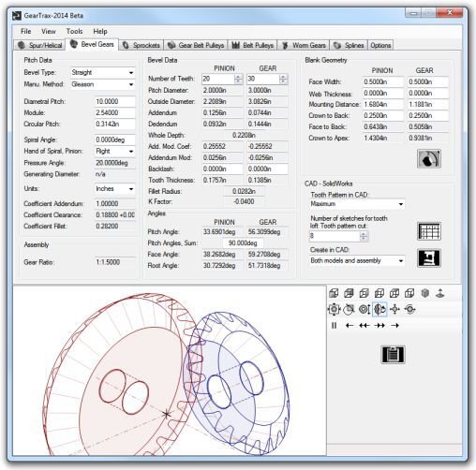
Task: Open the Bevel Type dropdown
Action: point(103,72)
